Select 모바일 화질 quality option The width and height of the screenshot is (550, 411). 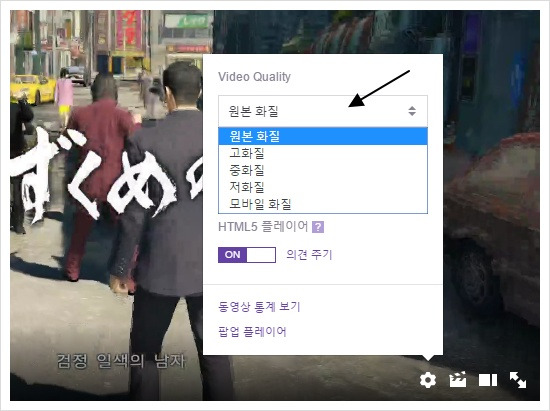[x=323, y=204]
